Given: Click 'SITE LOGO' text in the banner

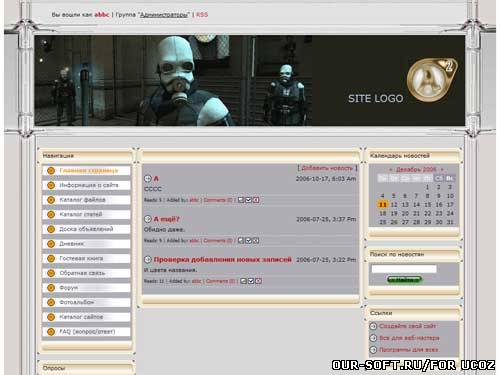Looking at the screenshot, I should [376, 99].
